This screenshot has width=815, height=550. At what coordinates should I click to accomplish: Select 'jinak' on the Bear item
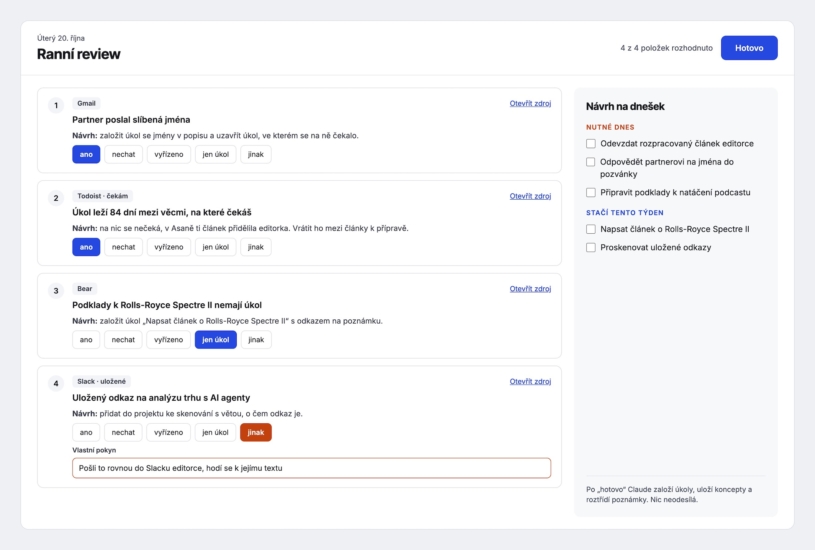[x=256, y=339]
